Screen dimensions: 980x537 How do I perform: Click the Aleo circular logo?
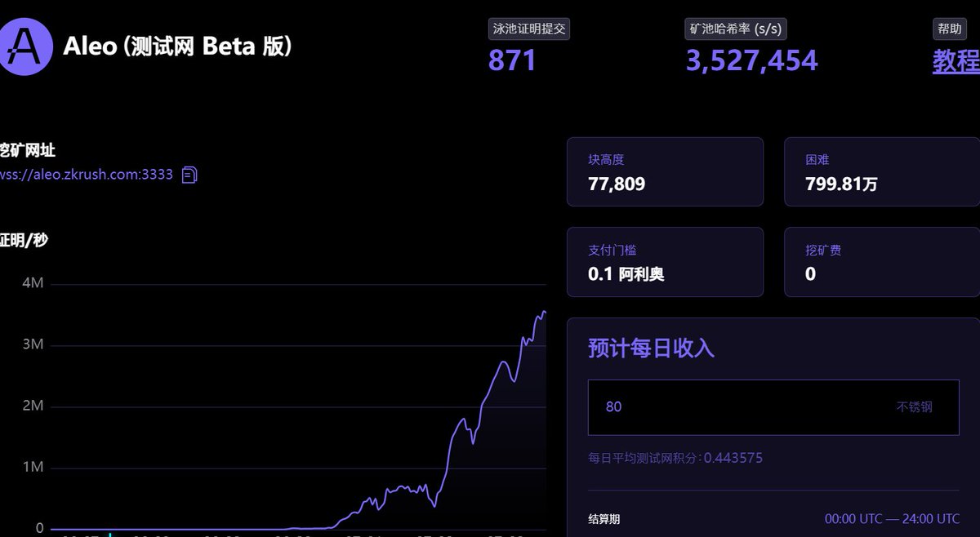coord(26,46)
